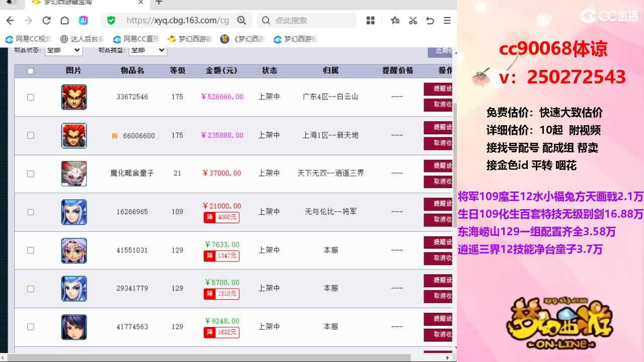Viewport: 644px width, 362px height.
Task: Click the scroll-right arrow of horizontal scrollbar
Action: pyautogui.click(x=448, y=357)
